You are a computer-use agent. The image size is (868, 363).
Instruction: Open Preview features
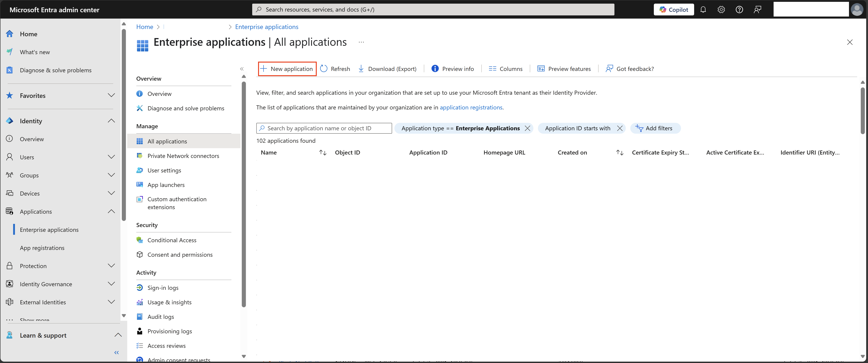point(564,69)
